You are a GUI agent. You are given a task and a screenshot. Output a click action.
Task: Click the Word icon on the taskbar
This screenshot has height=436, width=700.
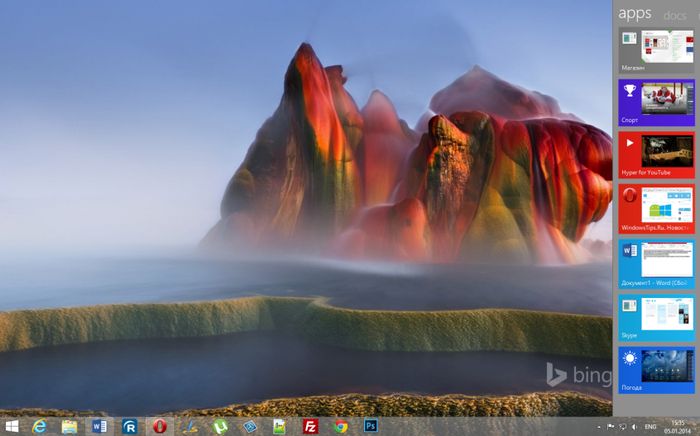tap(99, 426)
